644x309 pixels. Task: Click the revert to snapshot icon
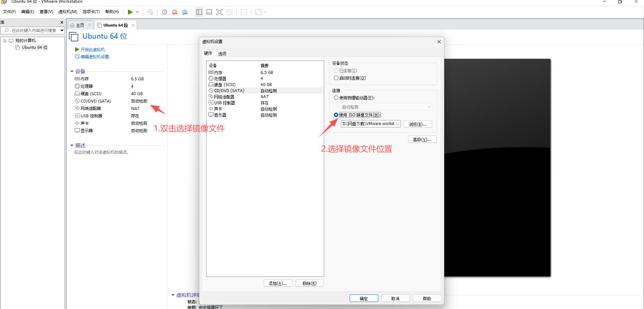coord(175,12)
